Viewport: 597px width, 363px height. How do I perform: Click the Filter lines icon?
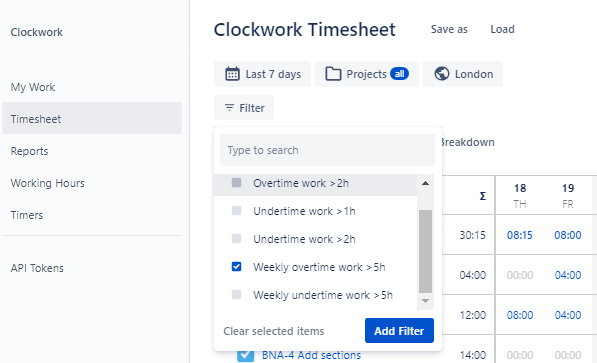coord(229,108)
